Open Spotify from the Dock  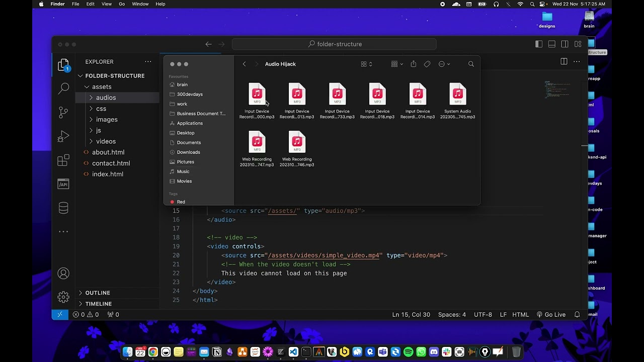[409, 352]
